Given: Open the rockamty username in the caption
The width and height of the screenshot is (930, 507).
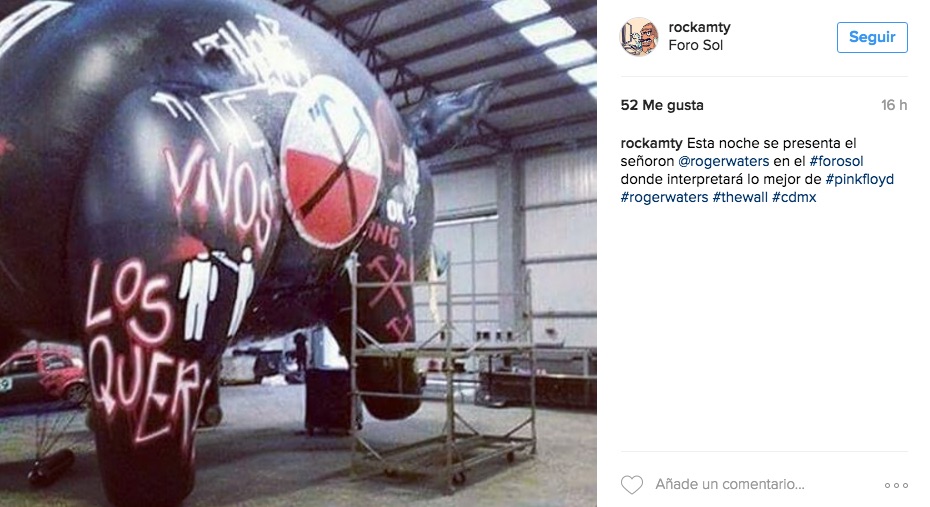Looking at the screenshot, I should 651,144.
